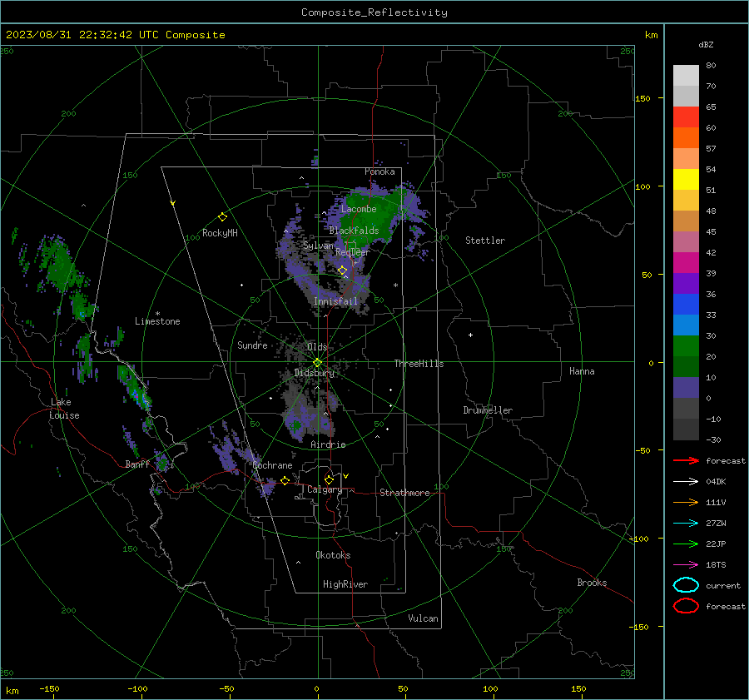The image size is (749, 700).
Task: Click the Sylvan label
Action: point(318,245)
